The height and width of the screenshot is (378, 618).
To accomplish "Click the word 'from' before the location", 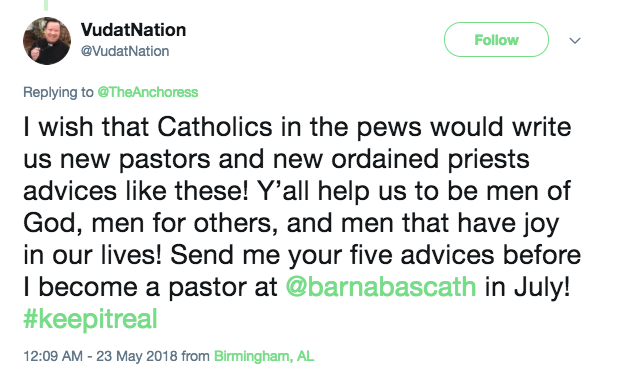I will pos(195,356).
